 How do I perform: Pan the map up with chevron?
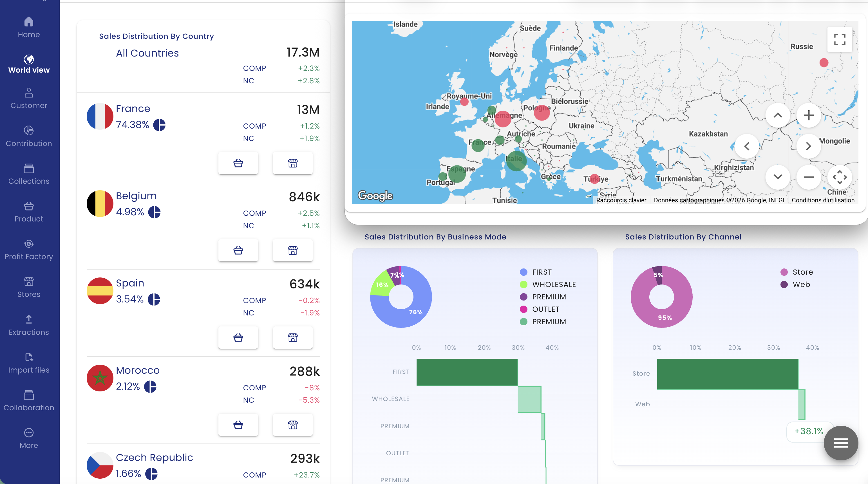[777, 116]
